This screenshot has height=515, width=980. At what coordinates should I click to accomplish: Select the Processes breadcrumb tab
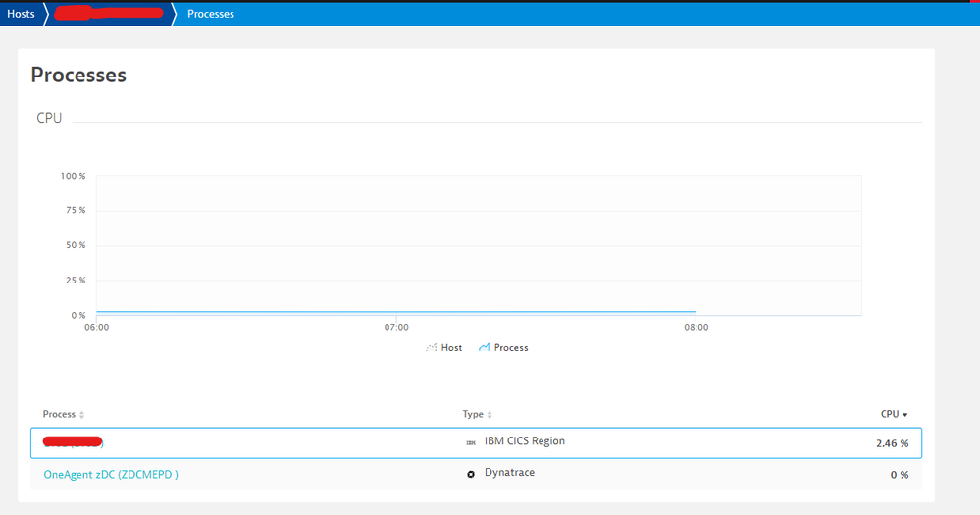(210, 14)
